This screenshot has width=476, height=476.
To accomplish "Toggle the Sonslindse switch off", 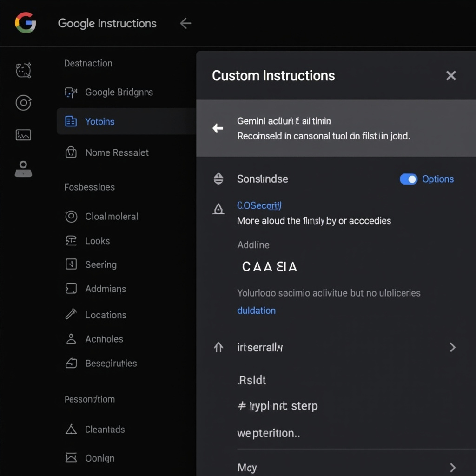I will pos(408,179).
